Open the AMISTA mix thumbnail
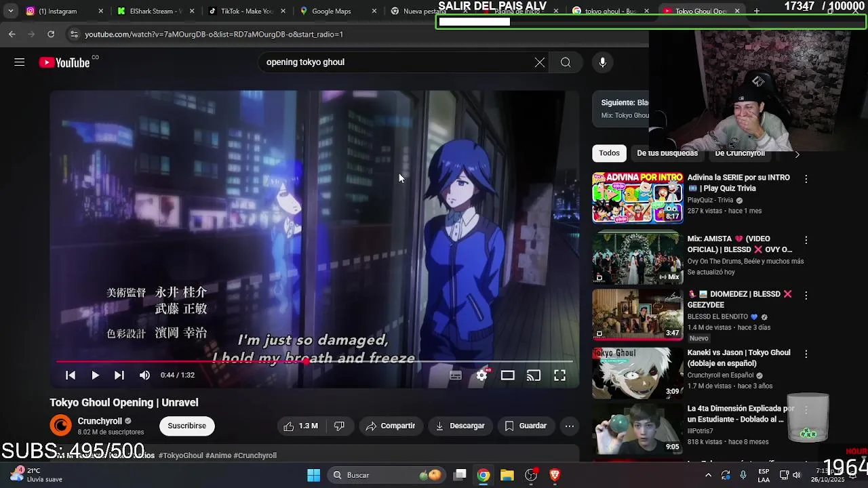Image resolution: width=868 pixels, height=488 pixels. pos(637,257)
